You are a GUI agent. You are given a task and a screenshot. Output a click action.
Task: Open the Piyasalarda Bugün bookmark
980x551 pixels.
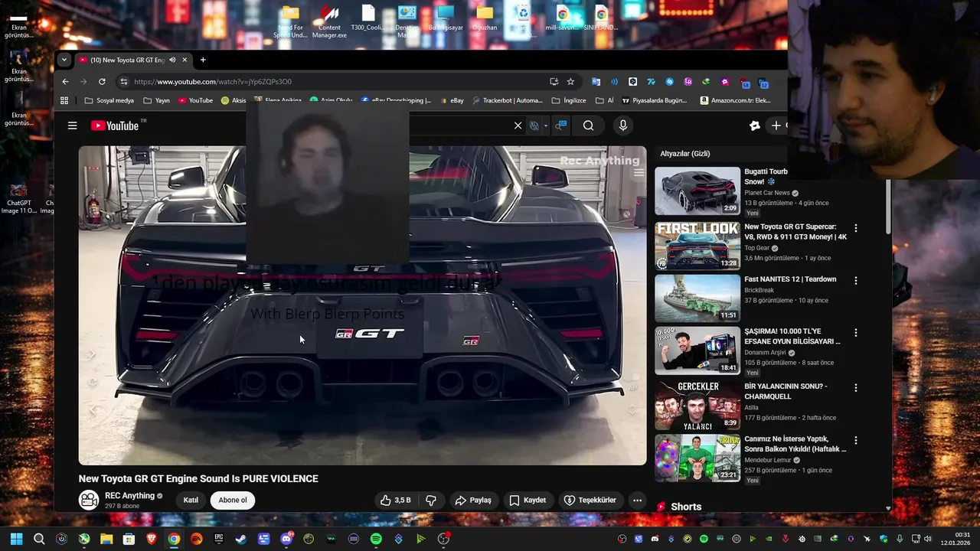point(654,100)
